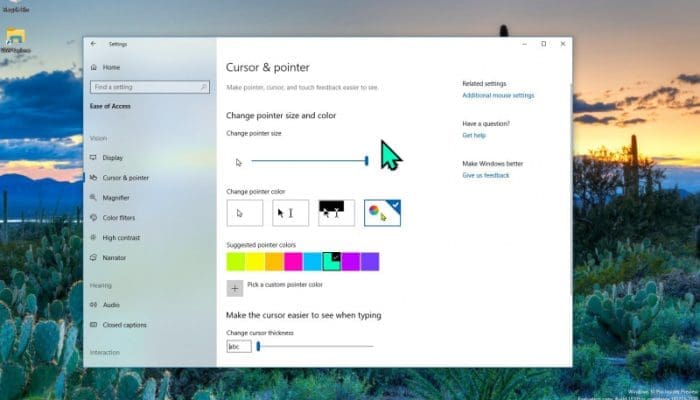
Task: Open the Color filters page
Action: click(118, 218)
